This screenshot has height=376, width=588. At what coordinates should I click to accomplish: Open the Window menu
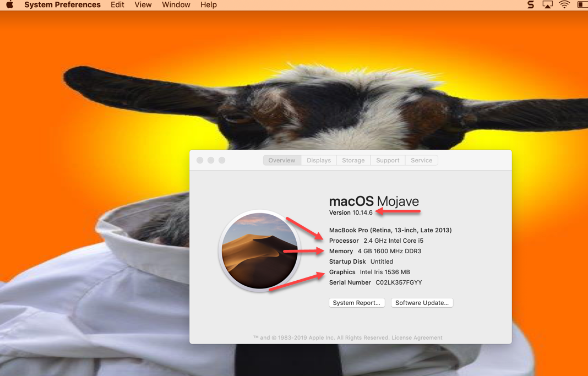click(176, 4)
